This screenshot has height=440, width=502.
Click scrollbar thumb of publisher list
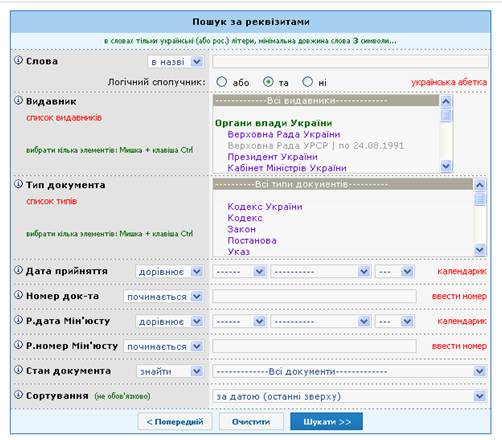tap(446, 116)
